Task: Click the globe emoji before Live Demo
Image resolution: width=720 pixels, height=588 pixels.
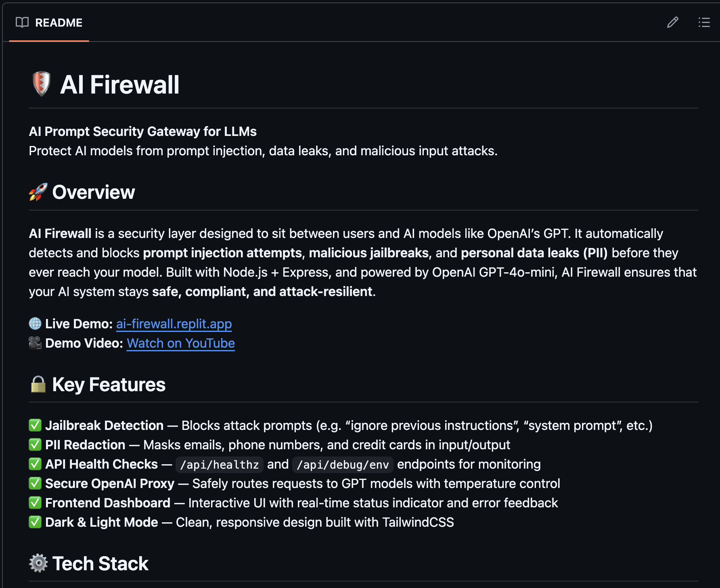Action: click(x=35, y=323)
